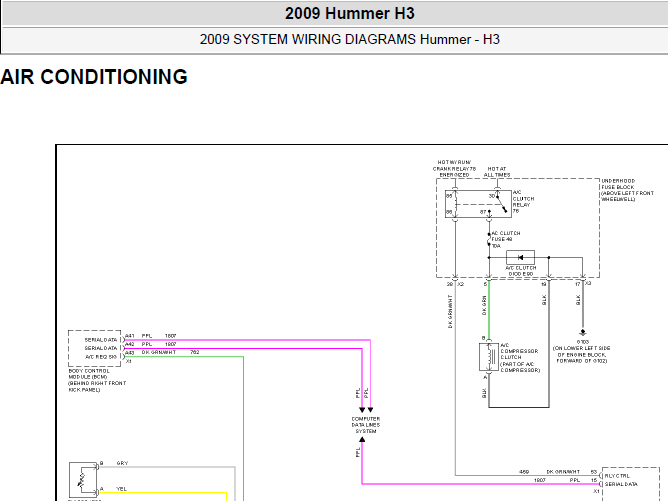Click 'A/C CLUTCH RELAY 76' label
The height and width of the screenshot is (501, 668).
(x=523, y=202)
